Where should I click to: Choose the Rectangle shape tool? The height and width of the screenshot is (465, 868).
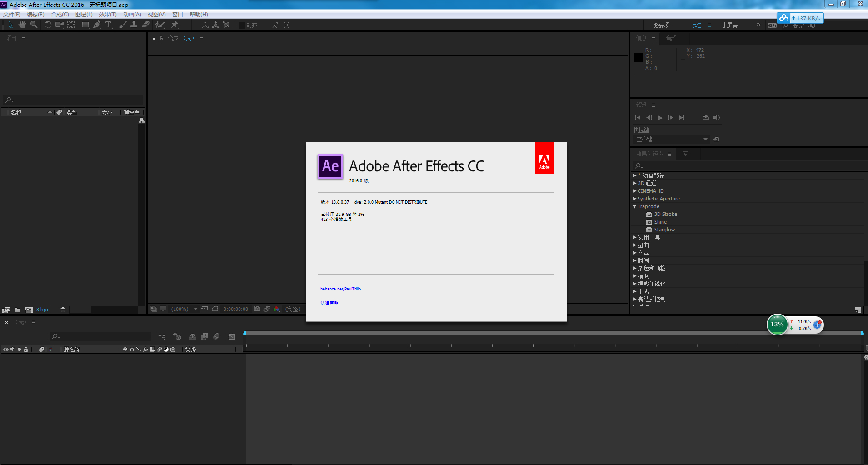tap(85, 25)
